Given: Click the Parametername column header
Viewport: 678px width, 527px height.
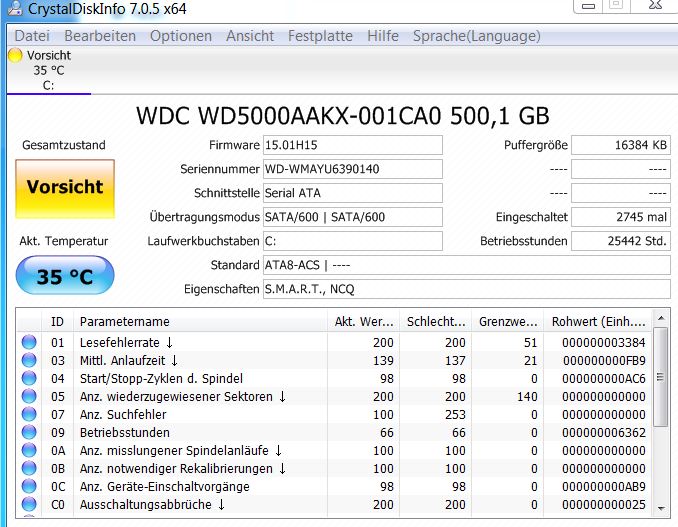Looking at the screenshot, I should click(200, 322).
